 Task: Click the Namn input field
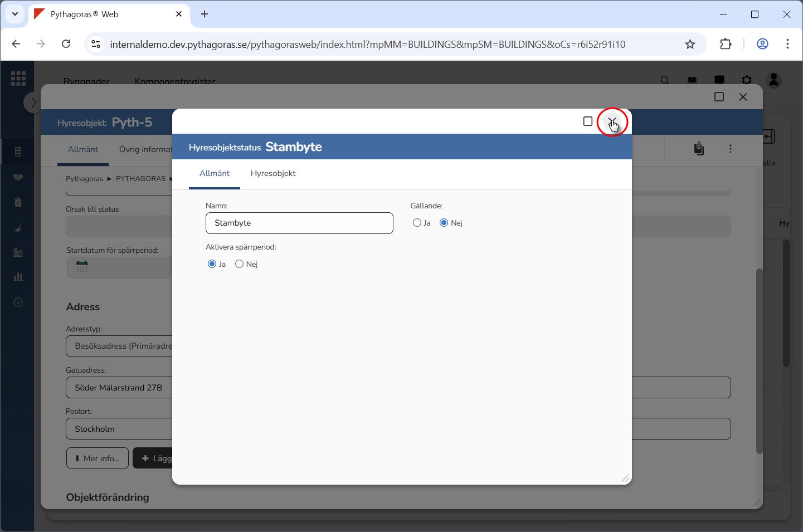[x=299, y=223]
